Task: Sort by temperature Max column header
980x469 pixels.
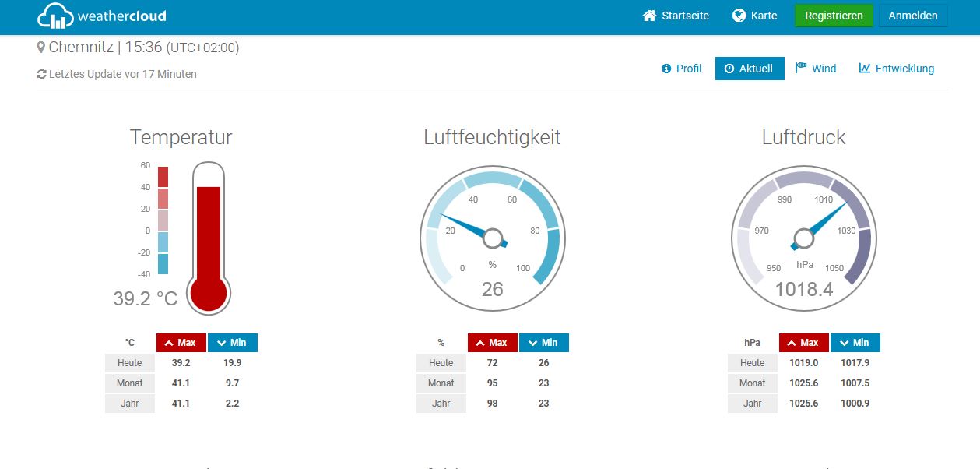Action: [x=181, y=343]
